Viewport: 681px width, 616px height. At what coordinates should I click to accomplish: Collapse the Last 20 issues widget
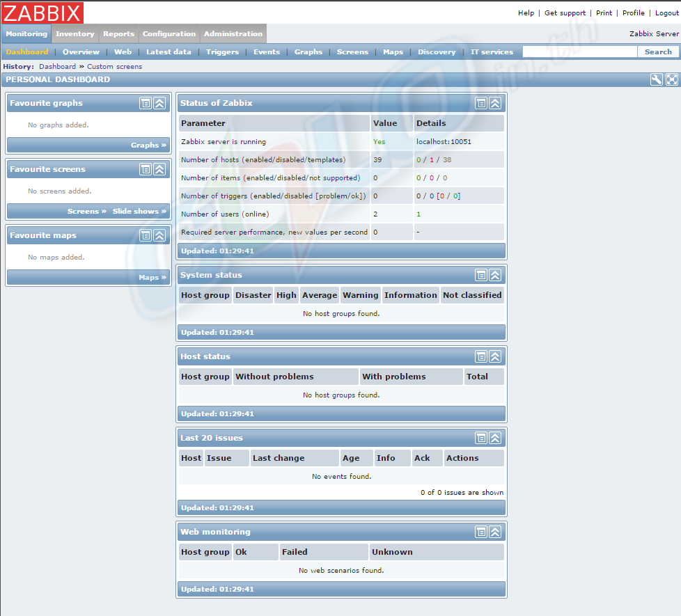tap(495, 438)
